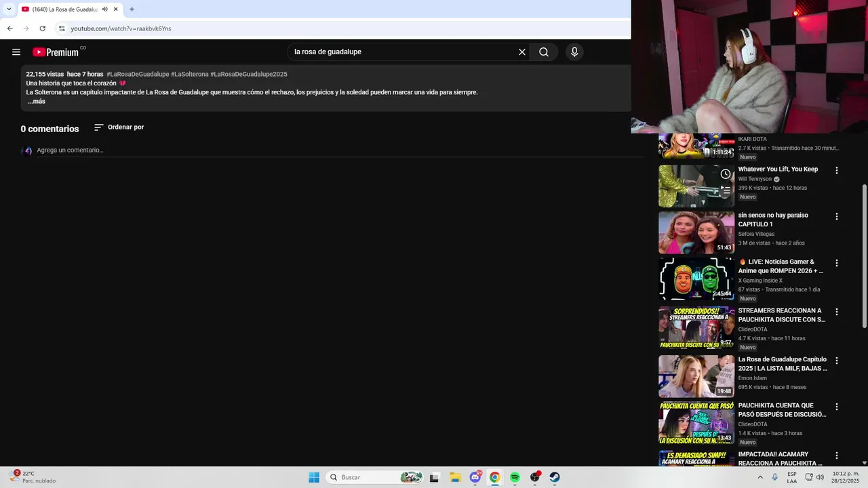Open options for Whatever You Lift video
The image size is (868, 488).
click(x=837, y=171)
